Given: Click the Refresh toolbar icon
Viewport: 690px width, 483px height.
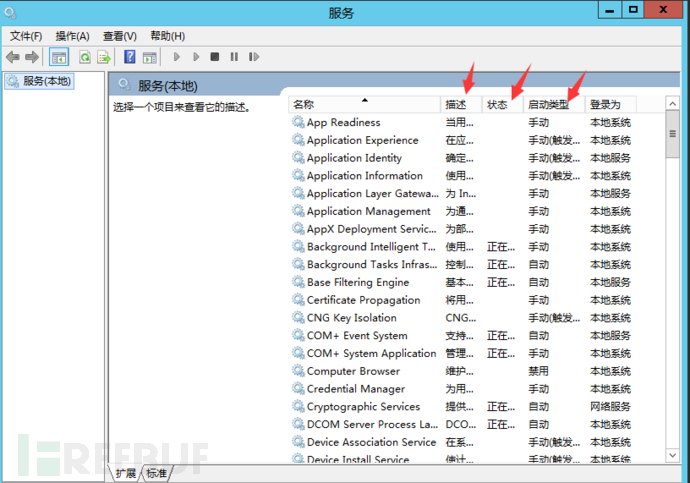Looking at the screenshot, I should pos(85,58).
